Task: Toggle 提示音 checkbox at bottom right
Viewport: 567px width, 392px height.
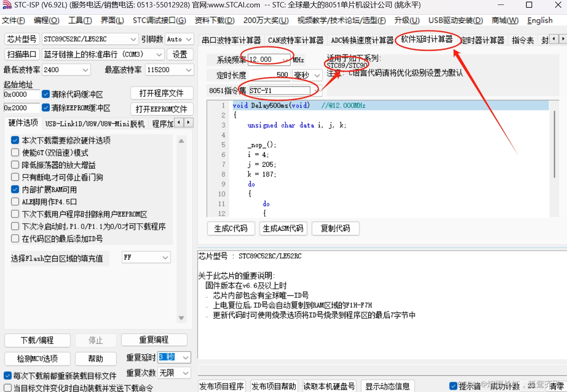Action: click(453, 386)
